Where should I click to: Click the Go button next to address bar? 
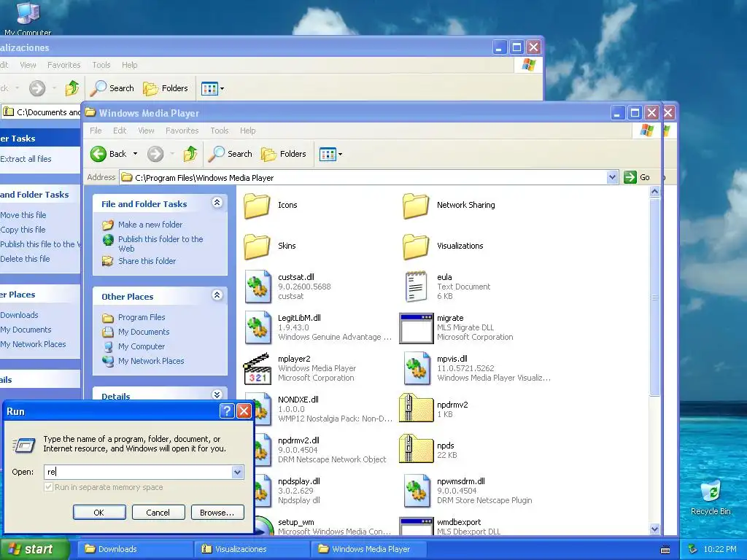coord(637,177)
